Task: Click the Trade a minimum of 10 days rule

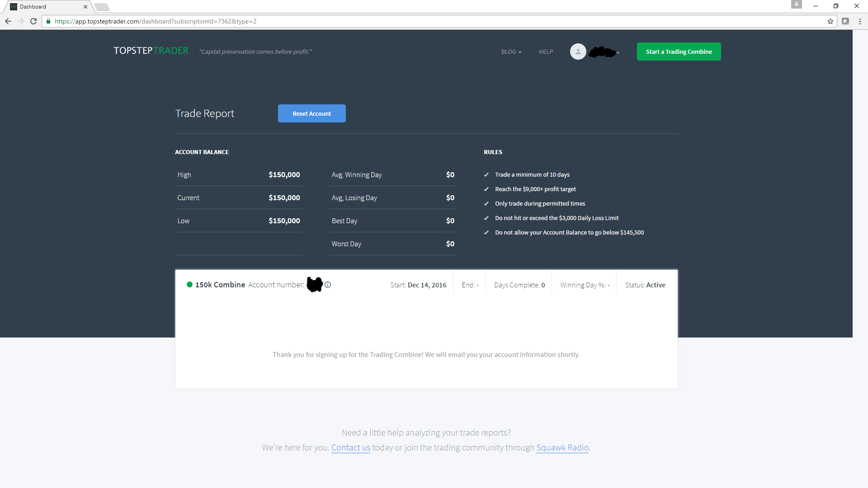Action: (x=532, y=175)
